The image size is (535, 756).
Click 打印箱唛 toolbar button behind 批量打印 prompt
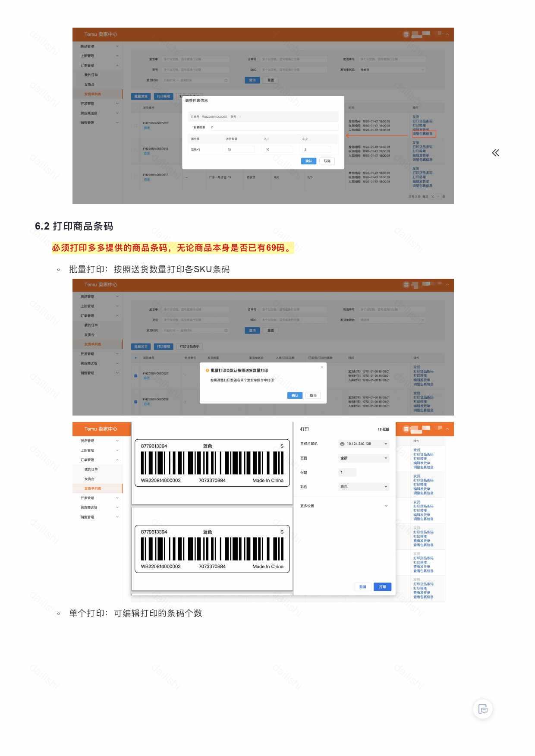click(x=164, y=346)
